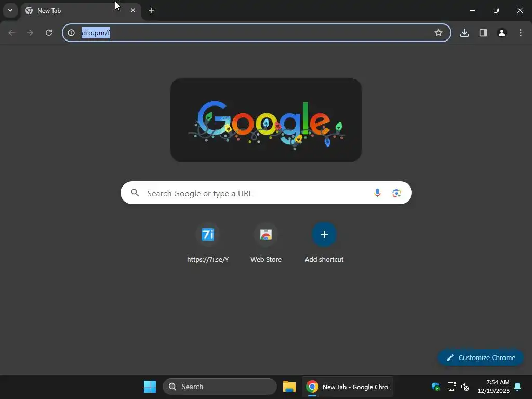Open the Windows Start menu
Image resolution: width=532 pixels, height=399 pixels.
pyautogui.click(x=150, y=387)
